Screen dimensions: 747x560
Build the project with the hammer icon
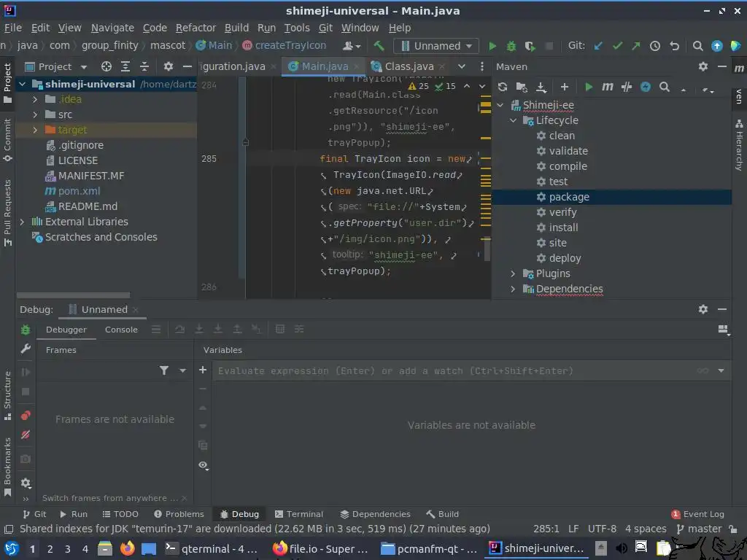click(379, 46)
